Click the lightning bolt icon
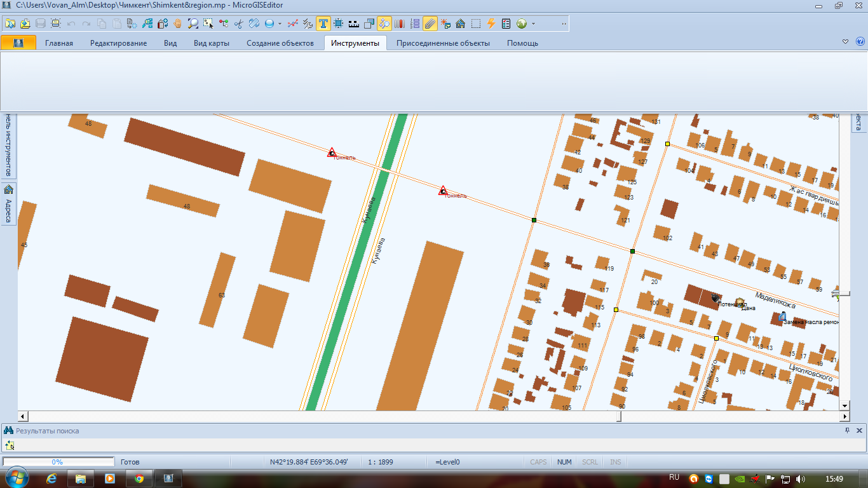This screenshot has height=488, width=868. pyautogui.click(x=491, y=24)
